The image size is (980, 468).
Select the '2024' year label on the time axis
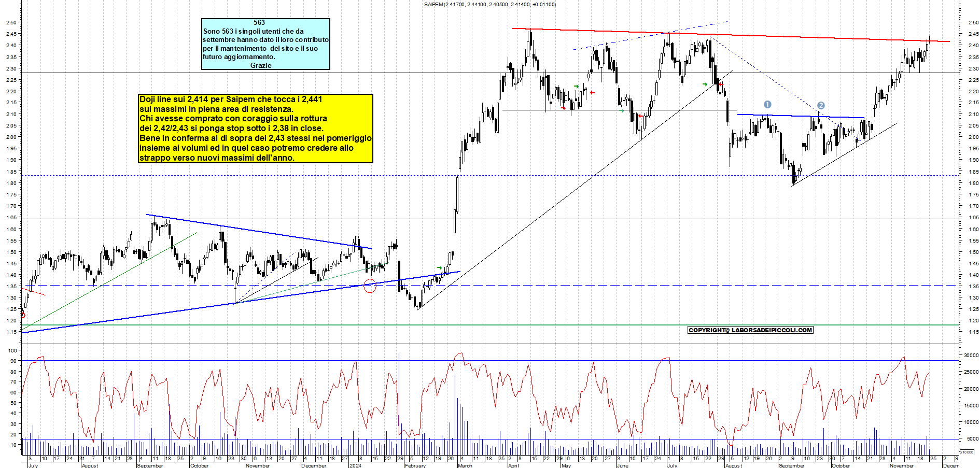(355, 465)
